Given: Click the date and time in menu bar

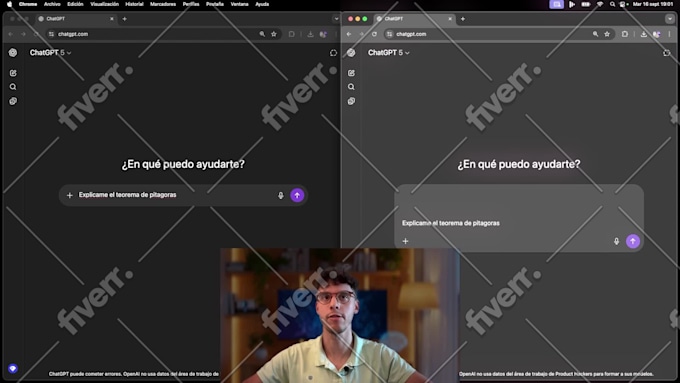Looking at the screenshot, I should tap(653, 4).
